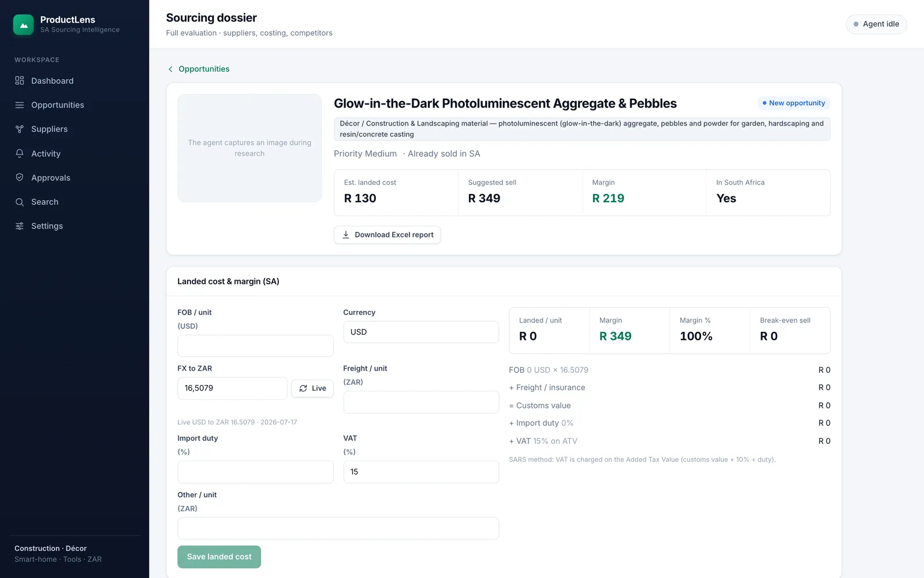Click the Agent idle status dot
The height and width of the screenshot is (578, 924).
[x=856, y=24]
